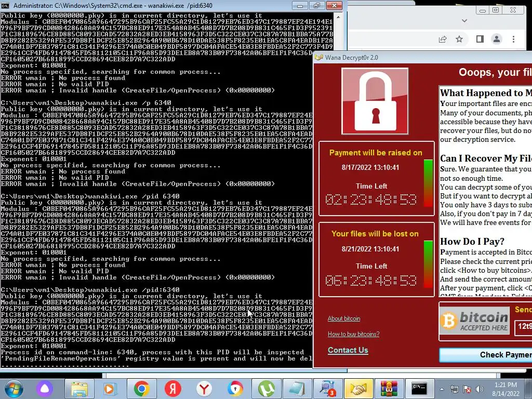This screenshot has height=399, width=532.
Task: Click the countdown '02:23:48:53'
Action: click(371, 199)
